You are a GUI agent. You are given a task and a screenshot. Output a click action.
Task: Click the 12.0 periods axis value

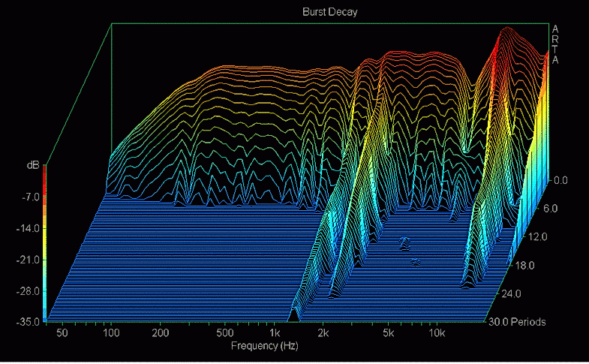(537, 237)
